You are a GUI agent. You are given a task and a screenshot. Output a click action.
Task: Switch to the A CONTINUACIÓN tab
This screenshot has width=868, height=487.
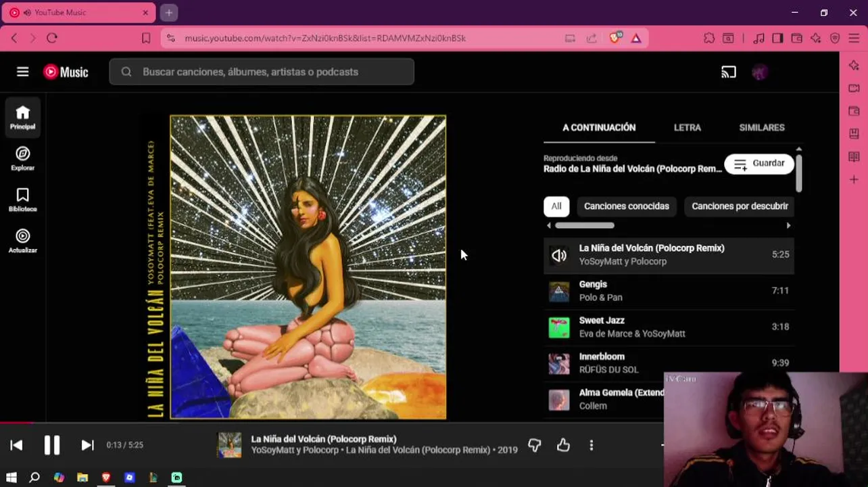point(599,127)
